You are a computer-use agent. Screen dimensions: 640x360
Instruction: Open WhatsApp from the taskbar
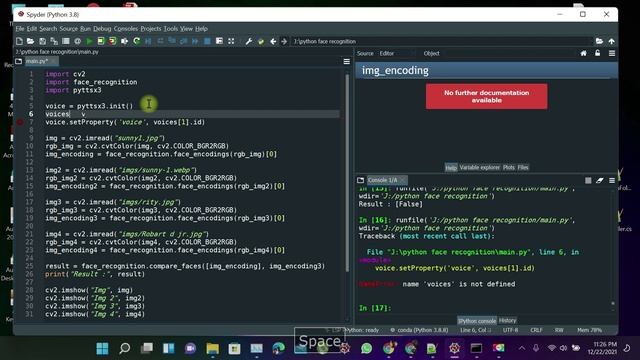coord(367,348)
